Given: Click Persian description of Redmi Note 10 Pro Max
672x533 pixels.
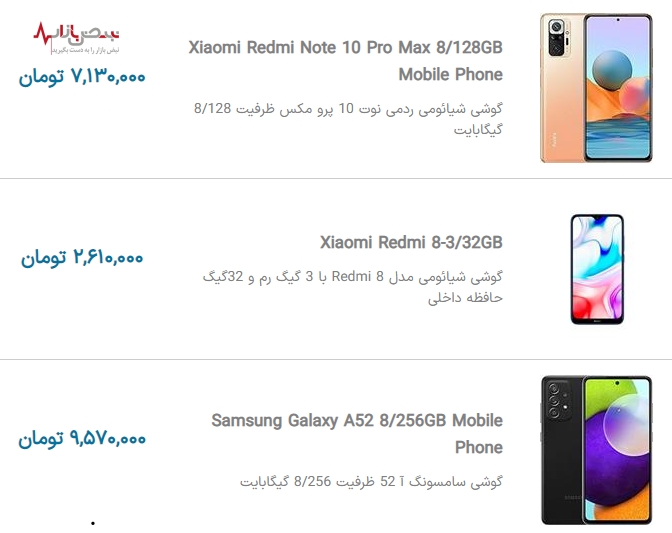Looking at the screenshot, I should pyautogui.click(x=348, y=119).
